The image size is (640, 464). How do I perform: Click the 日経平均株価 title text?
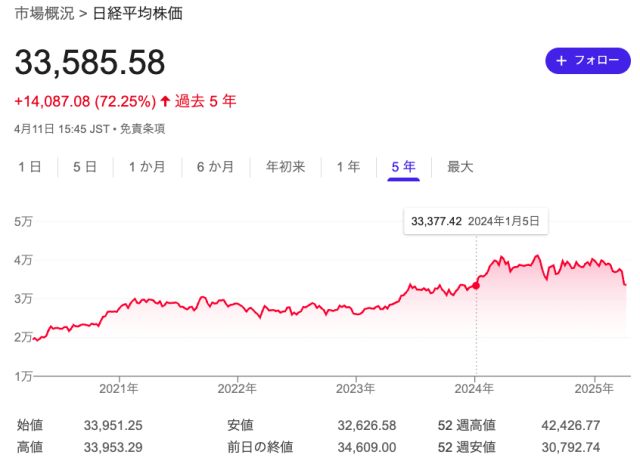click(138, 13)
